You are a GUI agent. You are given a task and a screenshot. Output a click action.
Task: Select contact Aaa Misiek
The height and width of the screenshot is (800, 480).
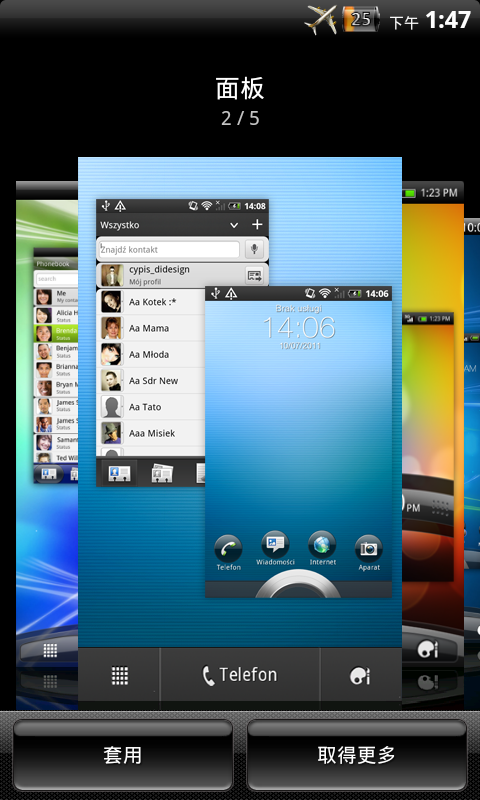(x=150, y=433)
